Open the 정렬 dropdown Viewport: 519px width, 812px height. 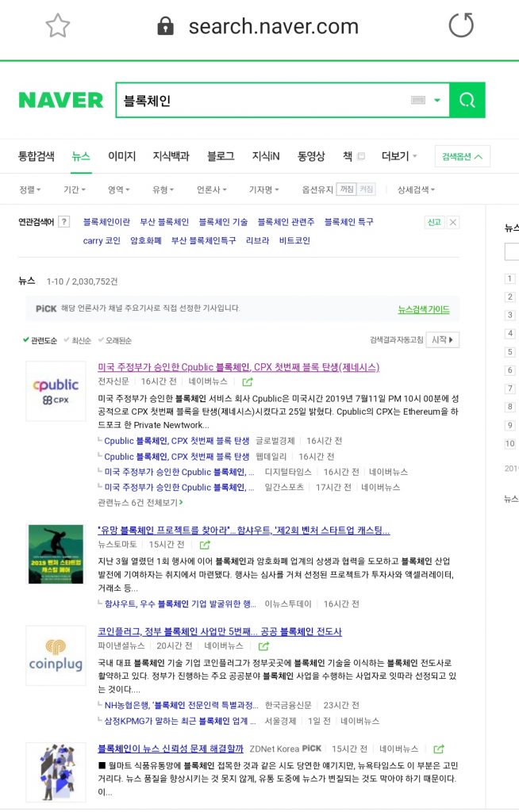(x=29, y=190)
